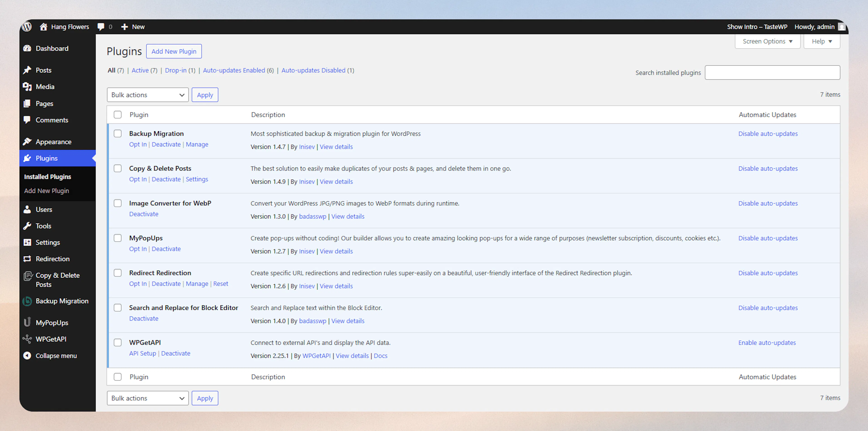
Task: Open the Bulk actions dropdown
Action: click(147, 95)
